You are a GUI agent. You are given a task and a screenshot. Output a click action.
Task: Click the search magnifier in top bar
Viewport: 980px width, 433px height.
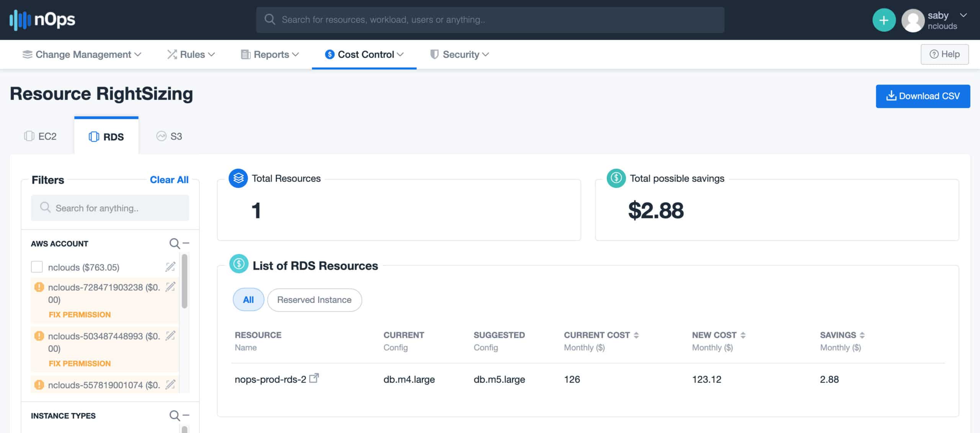click(x=269, y=20)
